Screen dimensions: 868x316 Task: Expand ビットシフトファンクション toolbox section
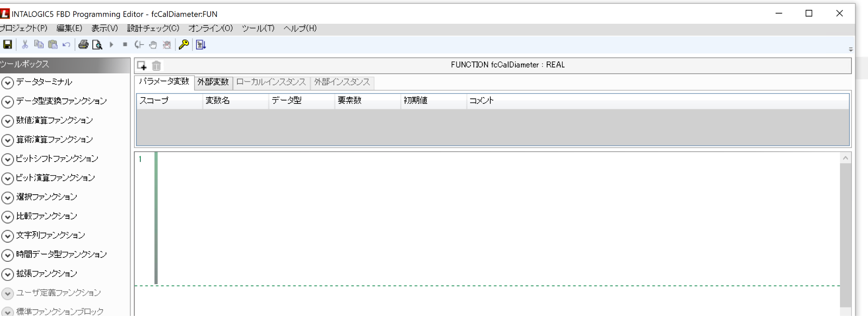8,159
